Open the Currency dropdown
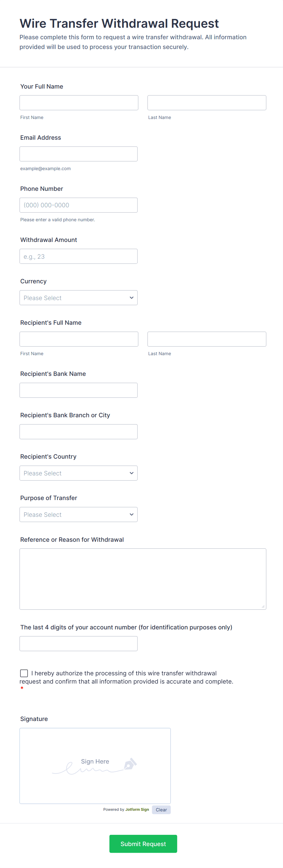The width and height of the screenshot is (283, 868). (79, 298)
